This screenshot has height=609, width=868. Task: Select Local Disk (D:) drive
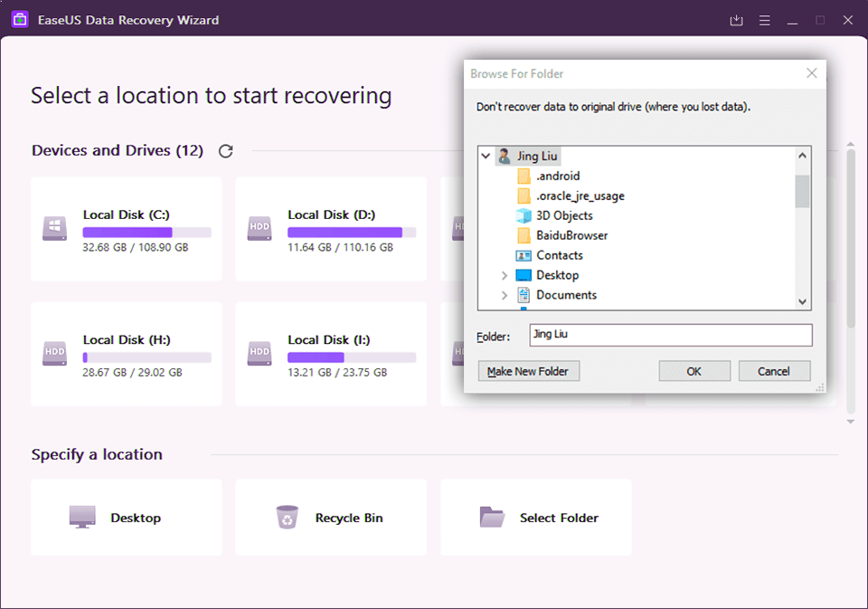pyautogui.click(x=331, y=229)
